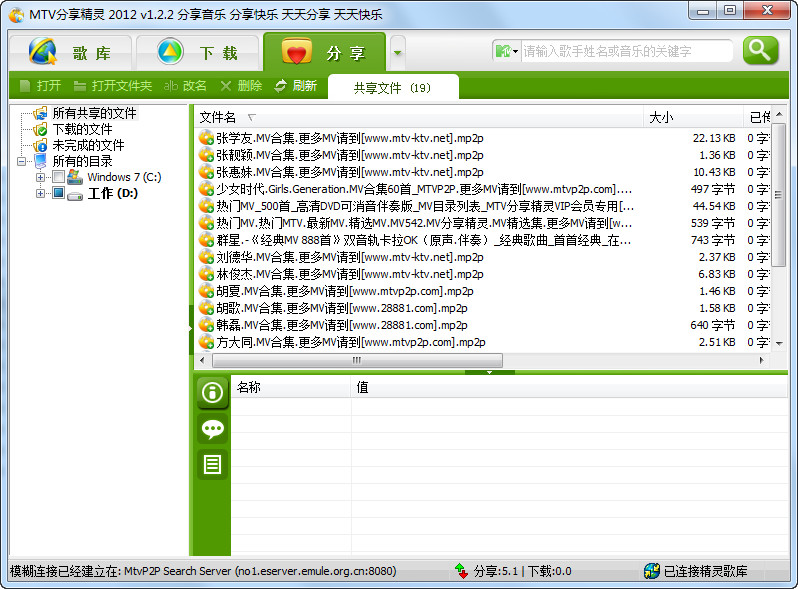Image resolution: width=798 pixels, height=589 pixels.
Task: Tick the Windows 7 (C:) share checkbox
Action: pyautogui.click(x=59, y=177)
